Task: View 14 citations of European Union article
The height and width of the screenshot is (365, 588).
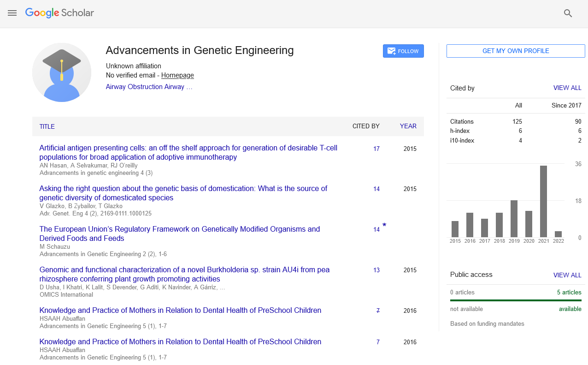Action: coord(376,229)
